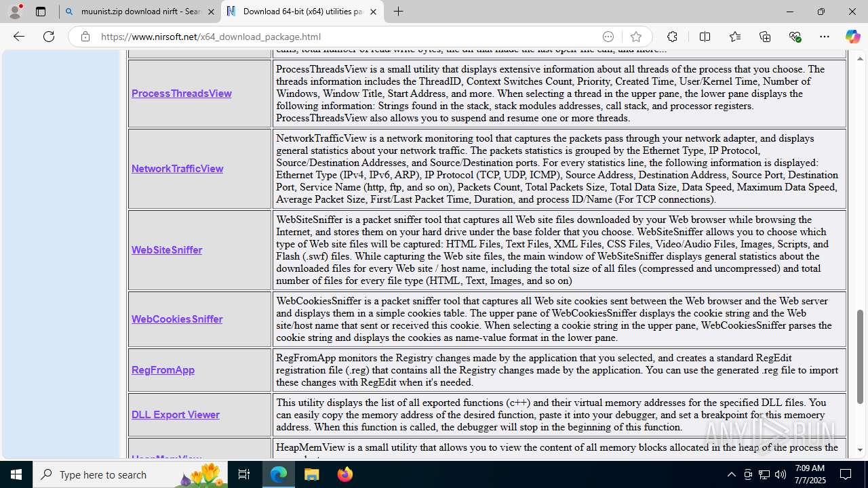Toggle Split screen view
The image size is (868, 488).
tap(705, 37)
